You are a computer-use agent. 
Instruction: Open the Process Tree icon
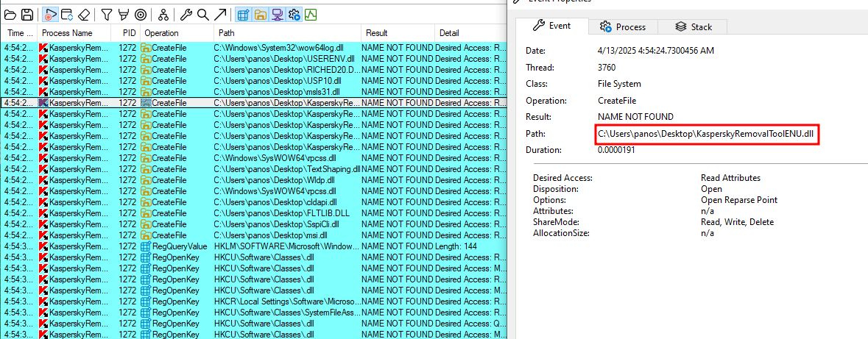click(163, 15)
